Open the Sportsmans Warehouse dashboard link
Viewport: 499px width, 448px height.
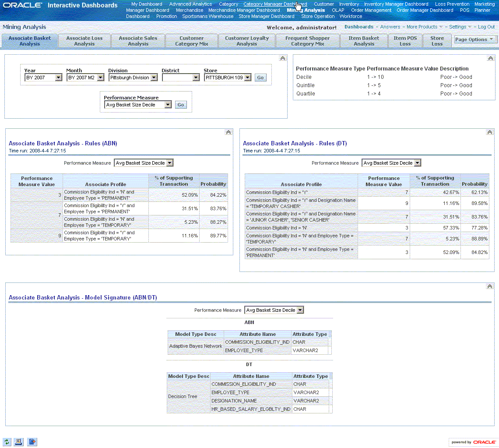pyautogui.click(x=208, y=16)
